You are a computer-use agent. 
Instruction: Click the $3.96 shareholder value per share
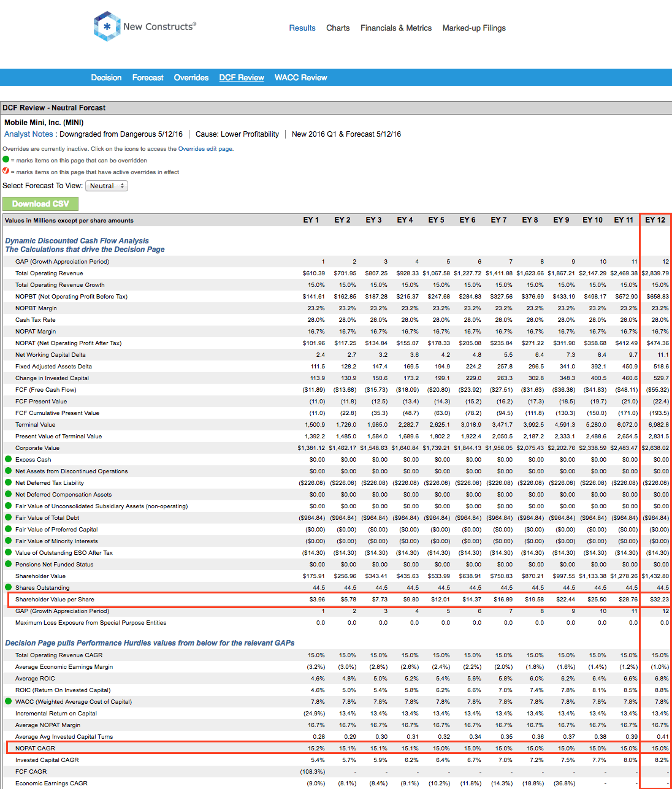[317, 600]
